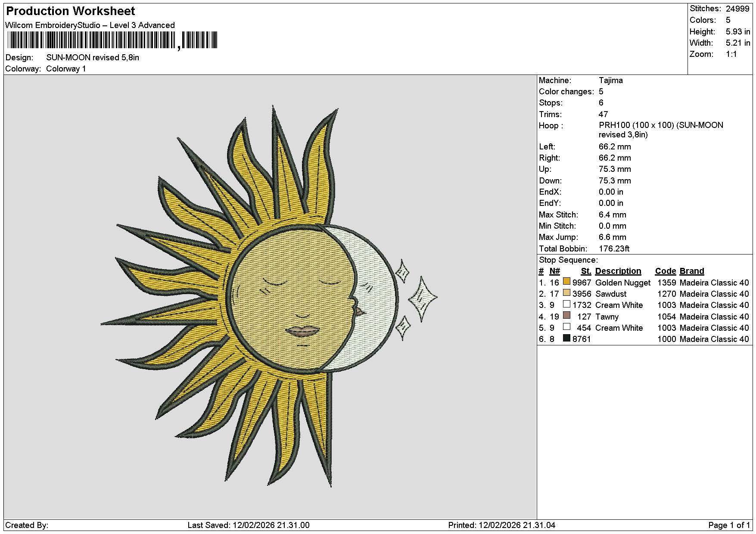Click the 'Code' column header
This screenshot has height=534, width=756.
(x=666, y=271)
